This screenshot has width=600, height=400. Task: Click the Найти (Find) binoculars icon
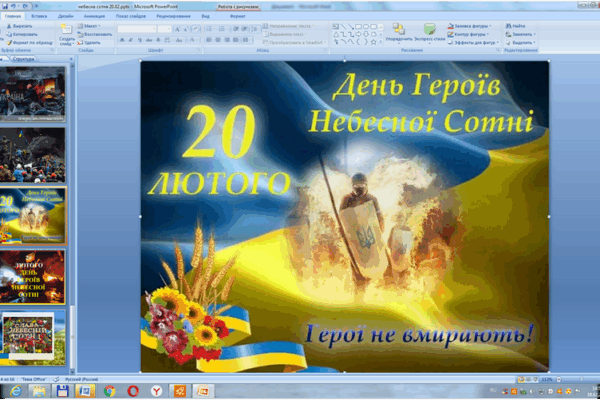pyautogui.click(x=509, y=26)
